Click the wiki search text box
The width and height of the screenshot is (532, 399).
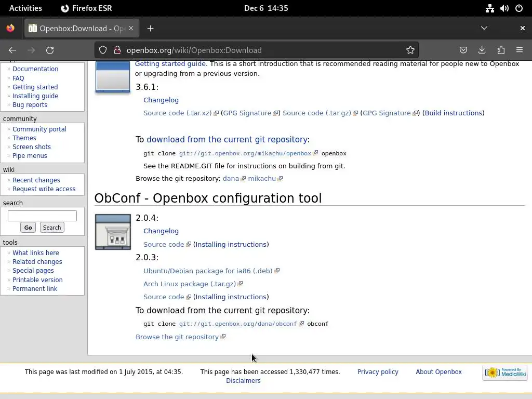coord(43,216)
